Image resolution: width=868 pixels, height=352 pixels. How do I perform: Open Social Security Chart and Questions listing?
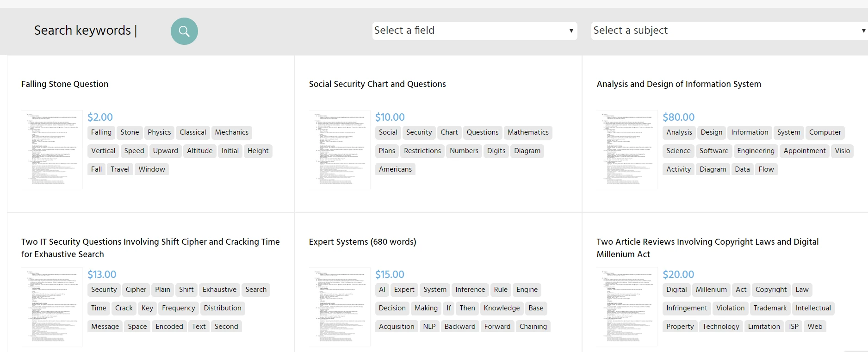377,84
